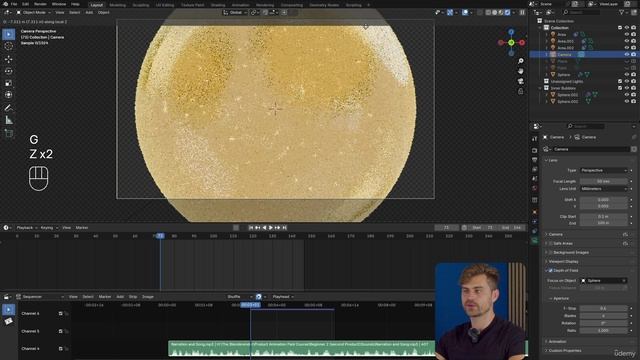Select the Select Box tool

(9, 34)
